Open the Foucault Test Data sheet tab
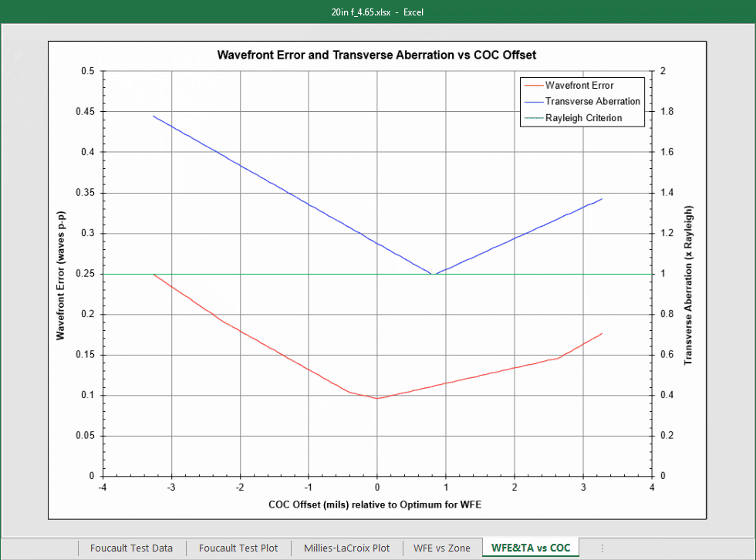 pyautogui.click(x=131, y=548)
